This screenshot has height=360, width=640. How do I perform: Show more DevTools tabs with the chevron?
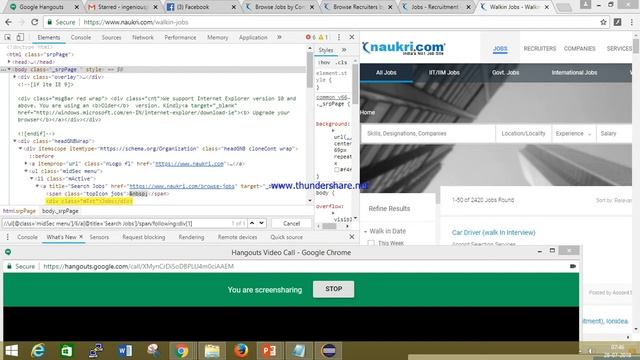point(279,37)
